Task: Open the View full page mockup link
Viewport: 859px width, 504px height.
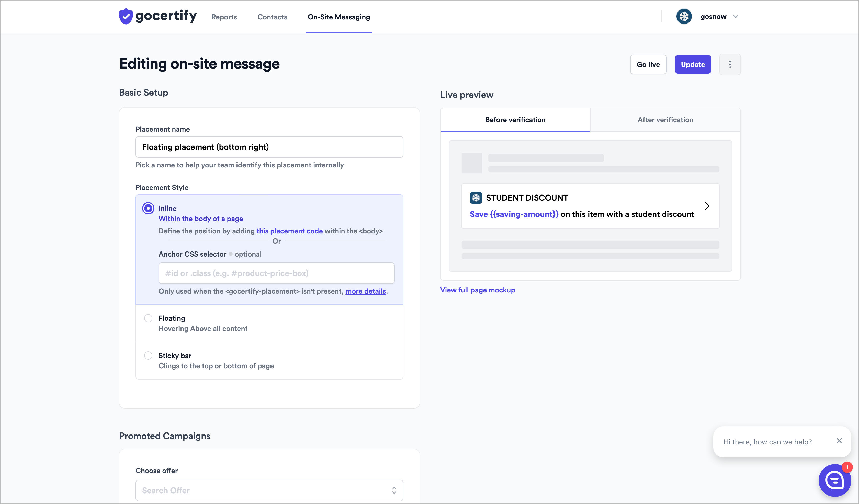Action: coord(477,290)
